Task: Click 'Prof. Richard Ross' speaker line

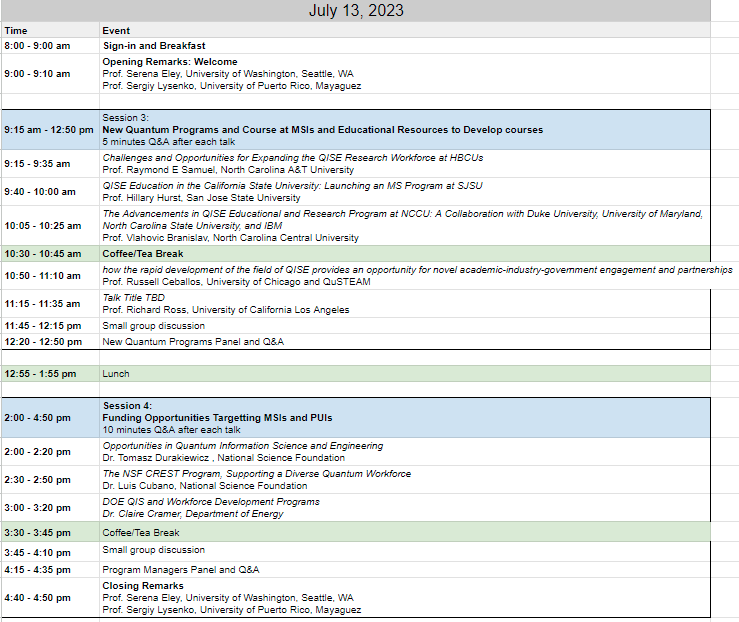Action: point(226,310)
